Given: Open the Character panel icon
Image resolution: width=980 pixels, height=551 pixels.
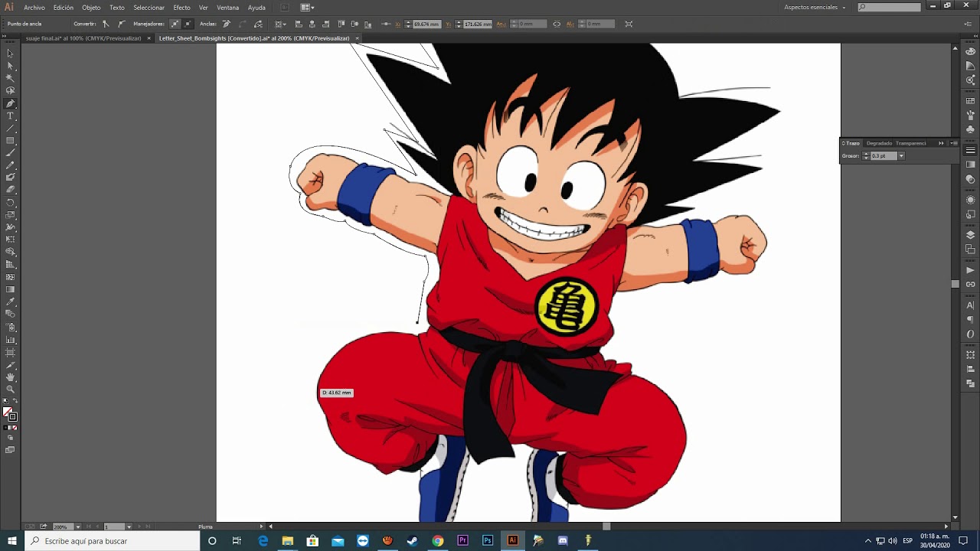Looking at the screenshot, I should click(x=970, y=305).
